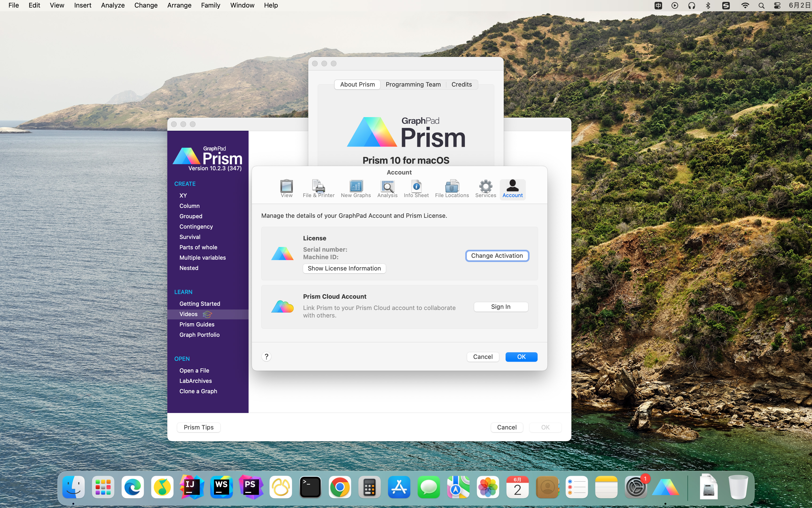The height and width of the screenshot is (508, 812).
Task: Open Bluetooth status in menu bar
Action: (x=708, y=5)
